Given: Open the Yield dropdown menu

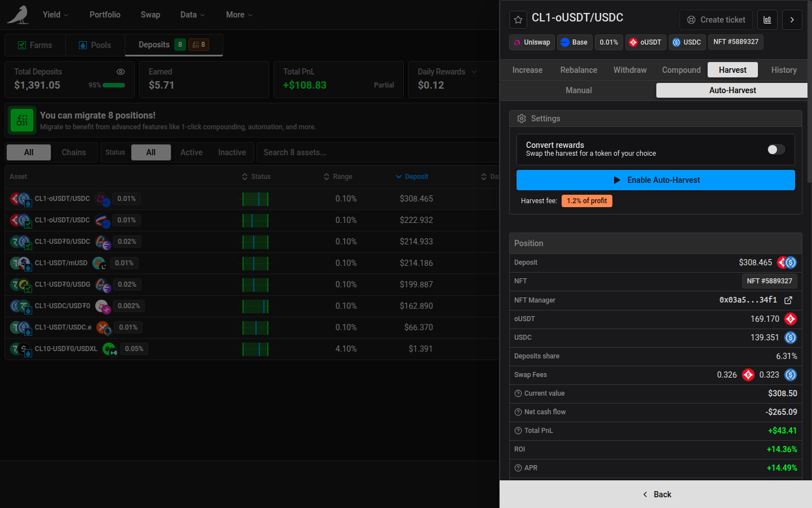Looking at the screenshot, I should (55, 15).
